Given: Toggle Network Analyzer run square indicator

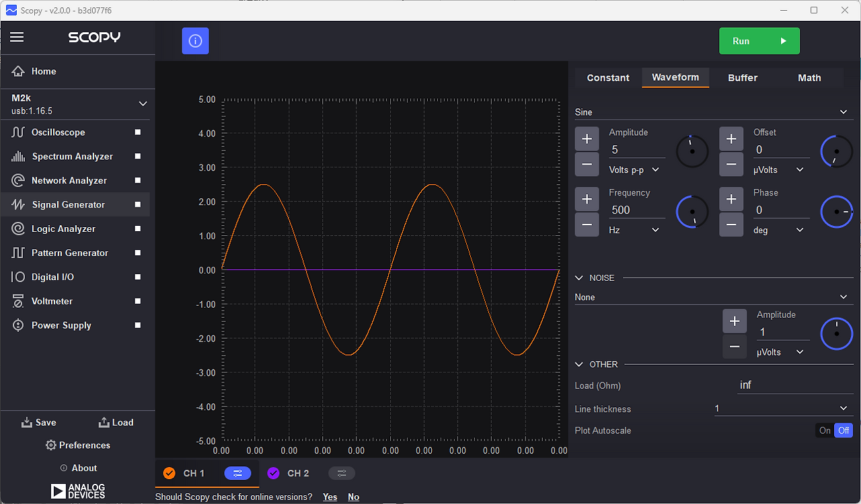Looking at the screenshot, I should (x=138, y=181).
